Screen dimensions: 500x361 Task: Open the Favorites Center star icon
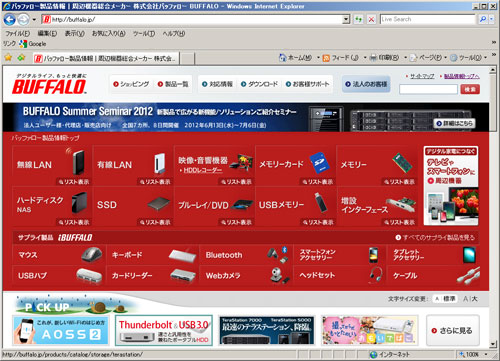coord(8,58)
